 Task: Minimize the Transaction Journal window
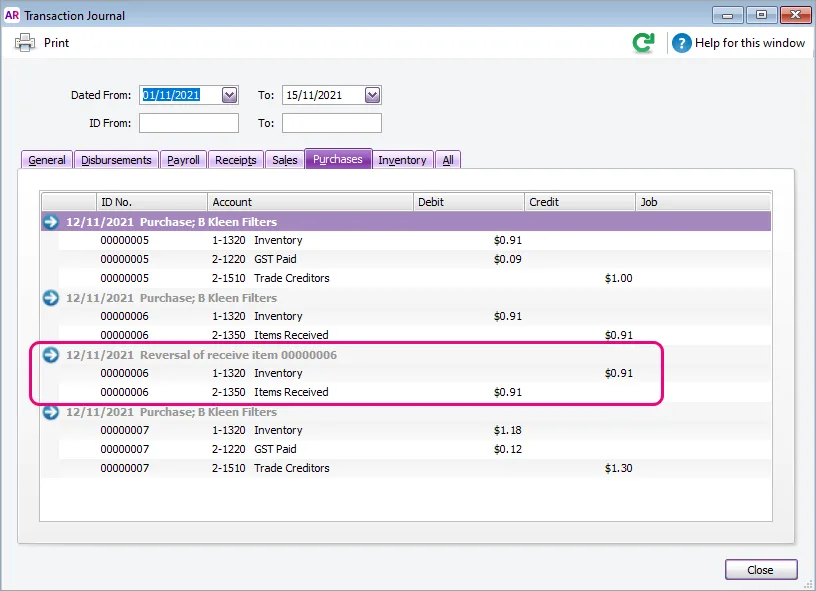click(x=728, y=15)
